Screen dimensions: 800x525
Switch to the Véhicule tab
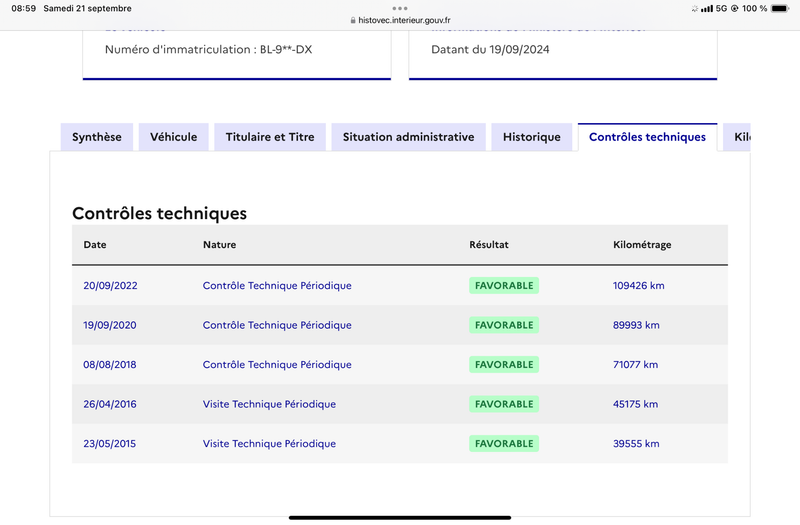tap(173, 137)
